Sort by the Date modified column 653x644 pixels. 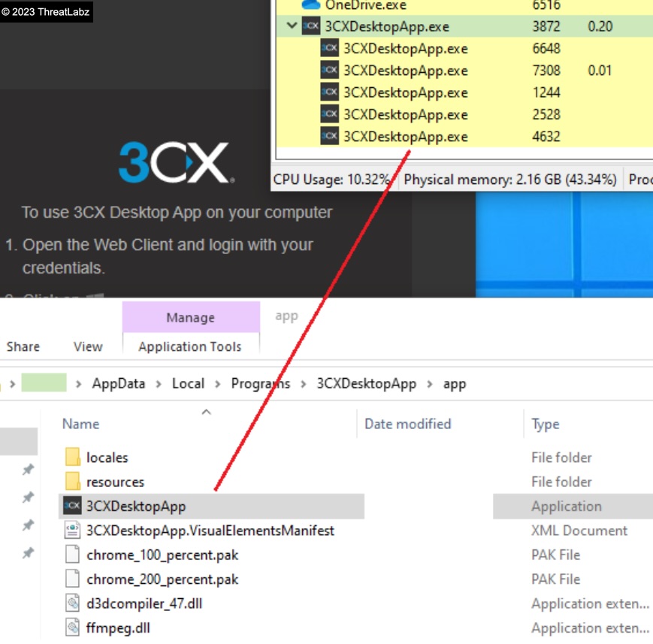[407, 424]
